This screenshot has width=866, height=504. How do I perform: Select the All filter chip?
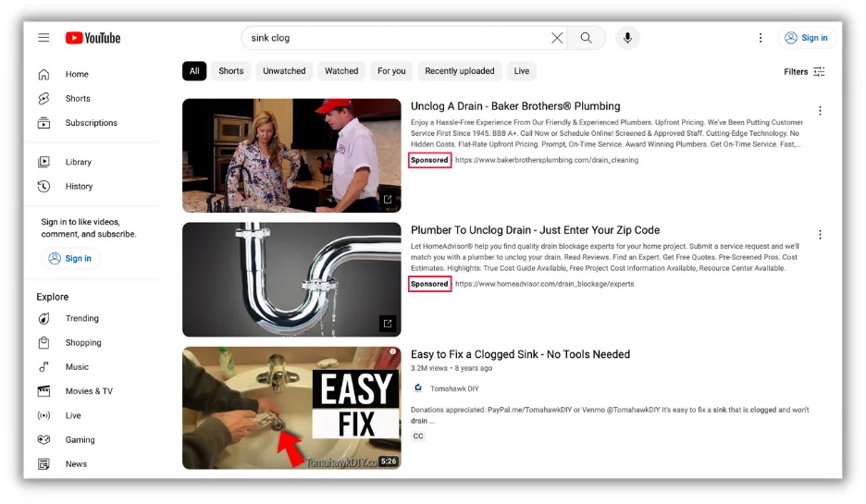point(194,70)
